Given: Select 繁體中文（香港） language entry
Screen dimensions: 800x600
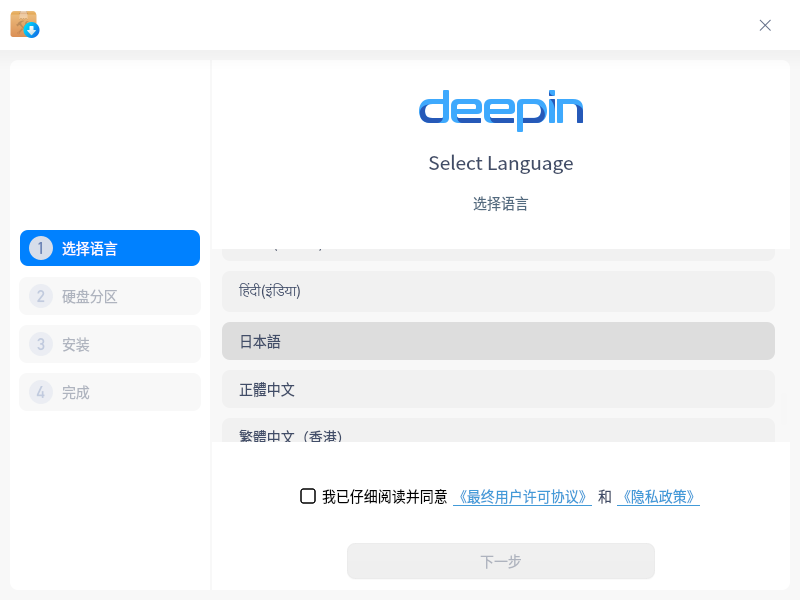Looking at the screenshot, I should click(x=498, y=431).
